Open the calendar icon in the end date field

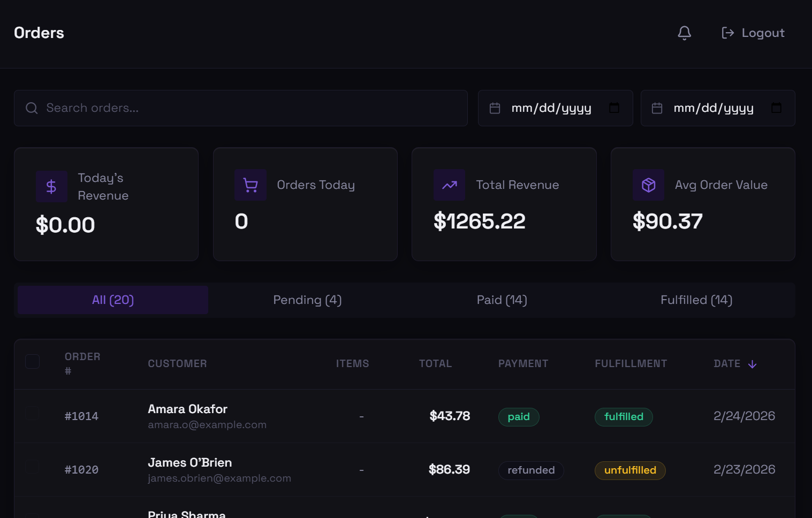pyautogui.click(x=657, y=108)
